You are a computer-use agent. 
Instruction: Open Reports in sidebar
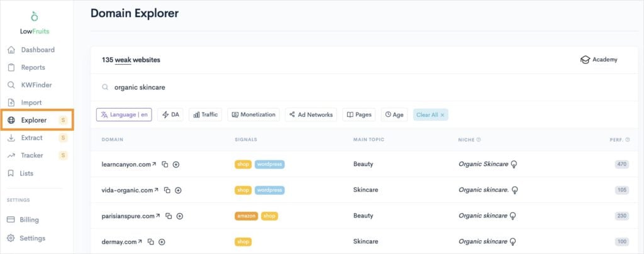(26, 67)
